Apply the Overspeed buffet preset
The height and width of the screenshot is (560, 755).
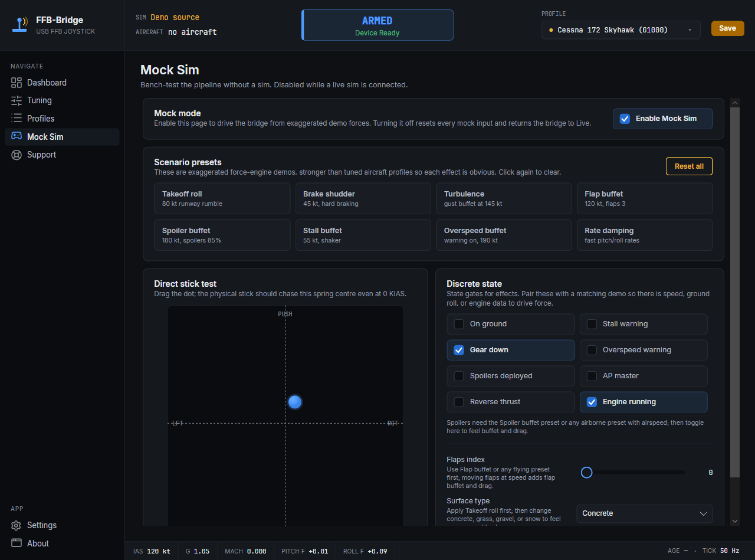tap(504, 235)
